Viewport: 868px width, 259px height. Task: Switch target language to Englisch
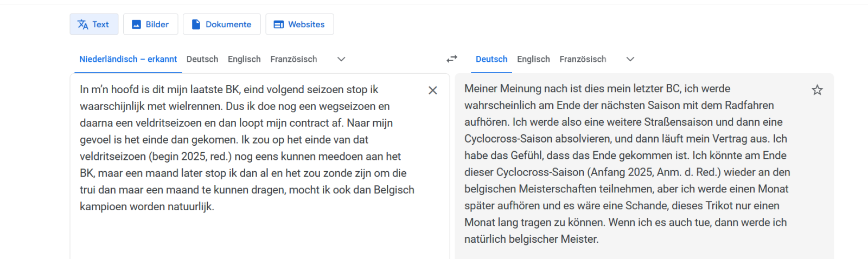click(x=533, y=59)
